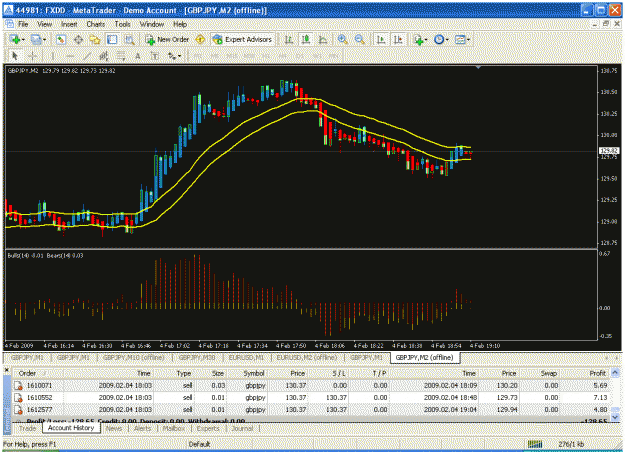Select the Crosshair tool

pos(33,56)
